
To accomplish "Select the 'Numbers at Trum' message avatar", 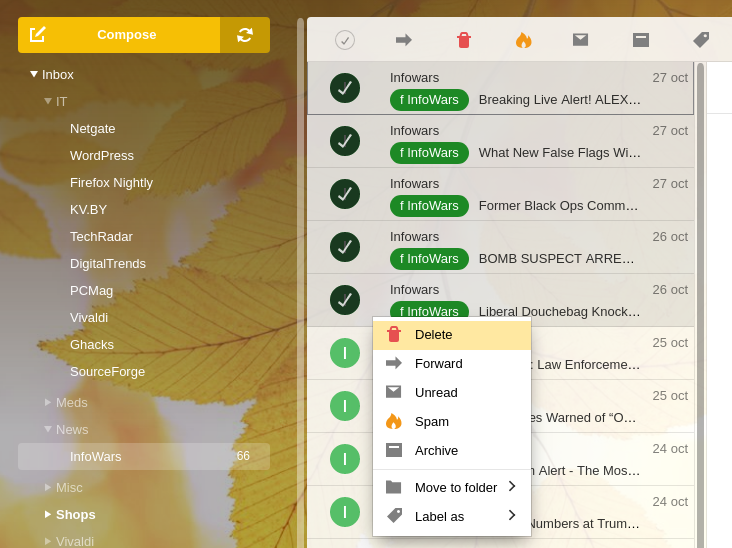I will pyautogui.click(x=345, y=512).
